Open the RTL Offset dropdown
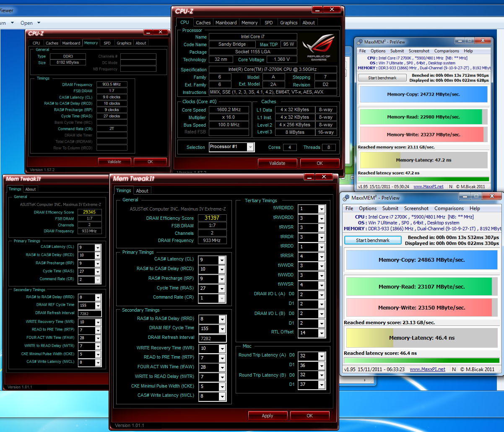 click(x=322, y=333)
